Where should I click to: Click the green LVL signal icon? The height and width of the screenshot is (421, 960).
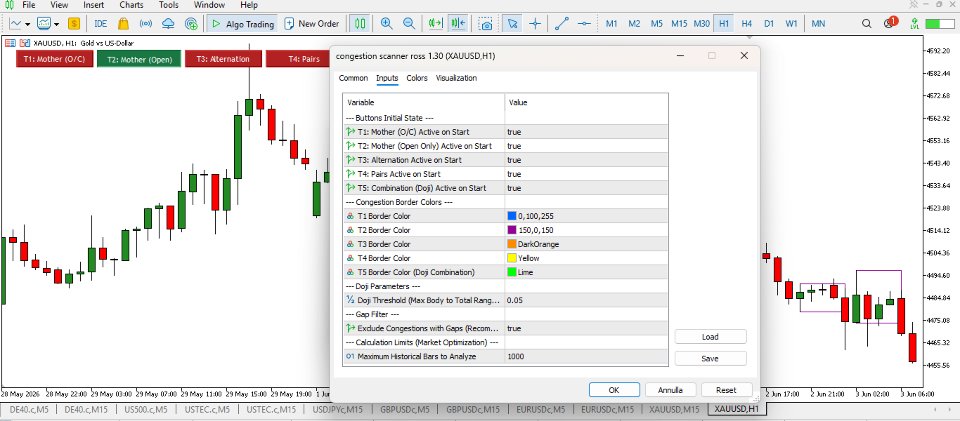pyautogui.click(x=915, y=24)
